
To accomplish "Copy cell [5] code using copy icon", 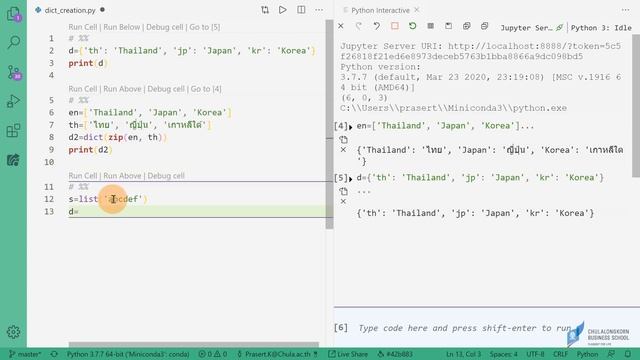I will pyautogui.click(x=344, y=191).
